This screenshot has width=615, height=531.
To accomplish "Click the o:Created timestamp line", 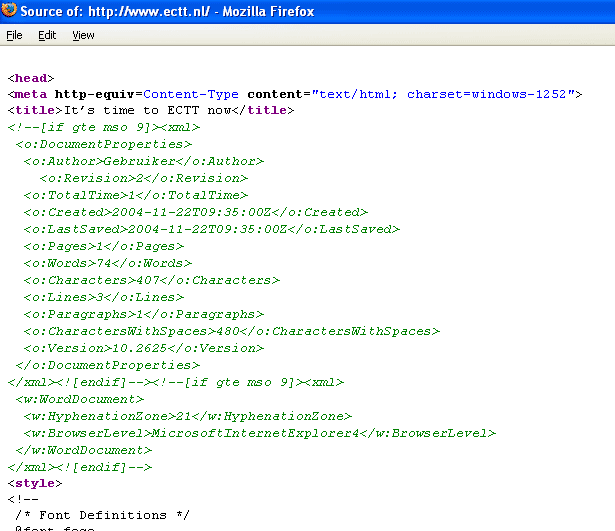I will point(196,212).
